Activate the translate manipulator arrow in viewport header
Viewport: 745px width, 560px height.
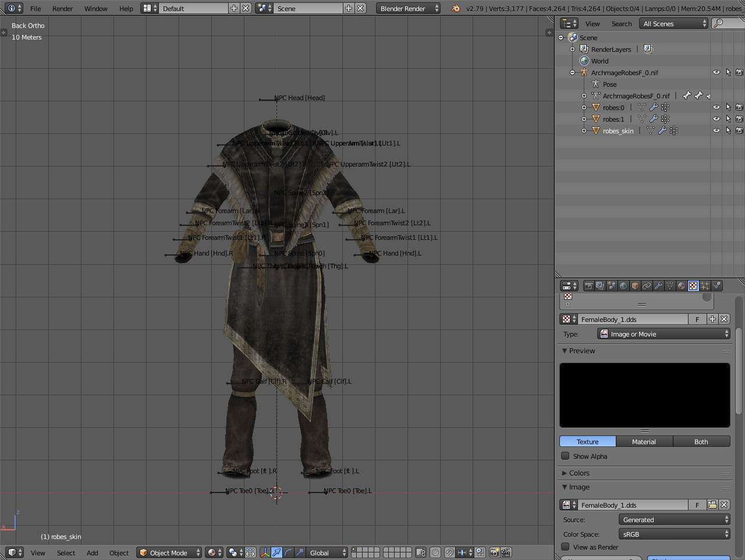(276, 552)
